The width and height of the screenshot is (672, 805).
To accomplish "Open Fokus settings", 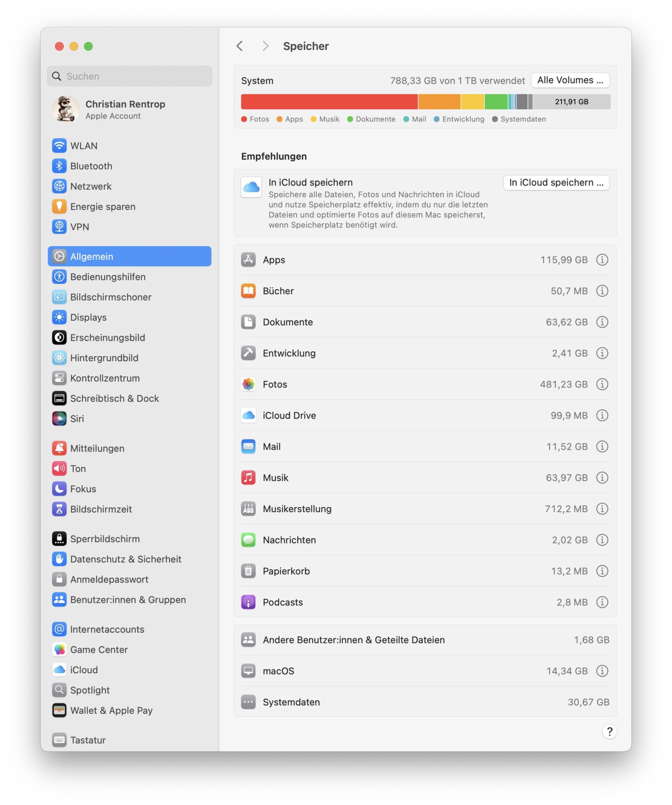I will tap(129, 489).
